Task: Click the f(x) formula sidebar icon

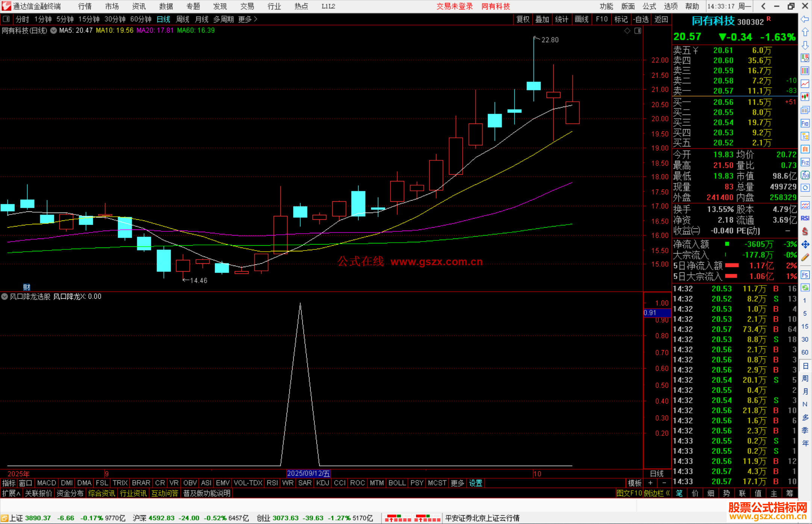Action: pos(805,175)
